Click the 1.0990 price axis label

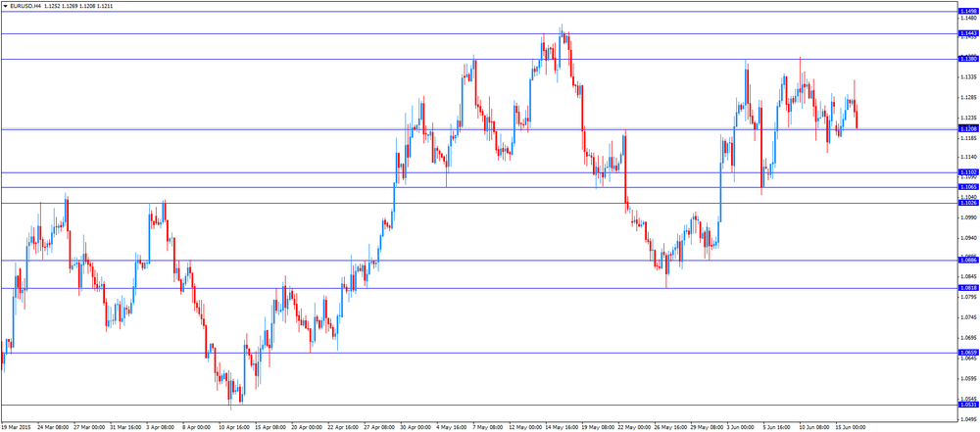(969, 217)
